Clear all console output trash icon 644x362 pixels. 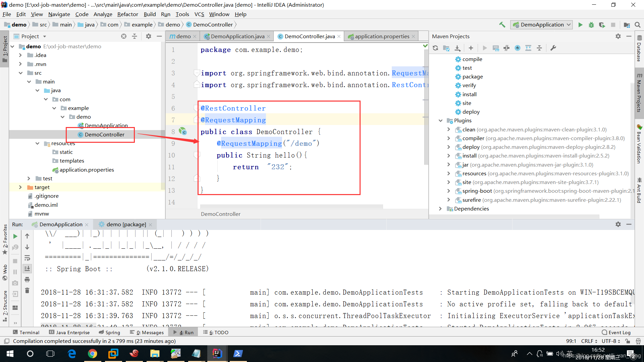click(27, 290)
